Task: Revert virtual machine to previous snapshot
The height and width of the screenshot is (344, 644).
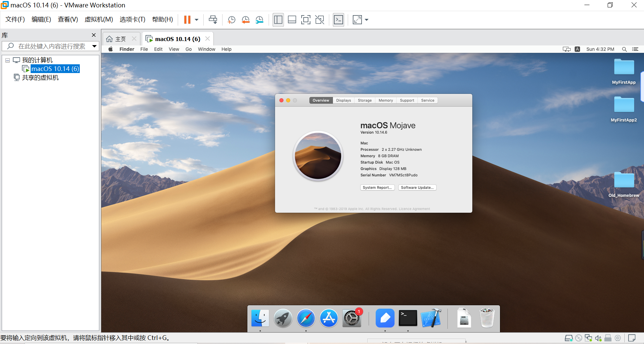Action: tap(246, 20)
